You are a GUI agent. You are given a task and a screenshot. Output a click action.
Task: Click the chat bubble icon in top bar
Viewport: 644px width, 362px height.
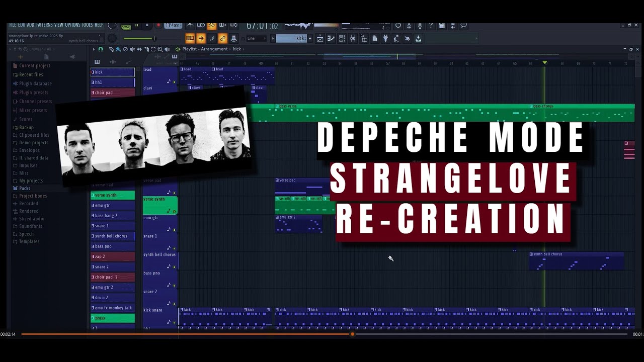click(x=463, y=25)
